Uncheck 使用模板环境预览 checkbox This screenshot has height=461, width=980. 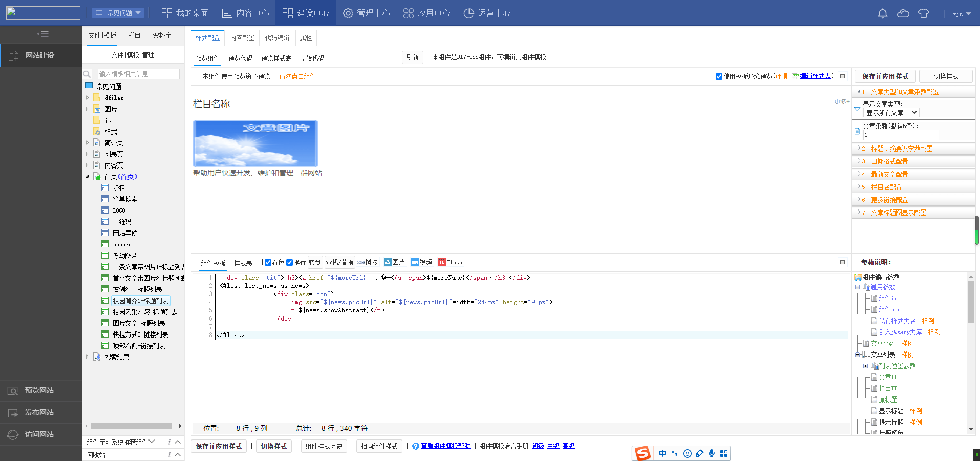click(x=719, y=76)
